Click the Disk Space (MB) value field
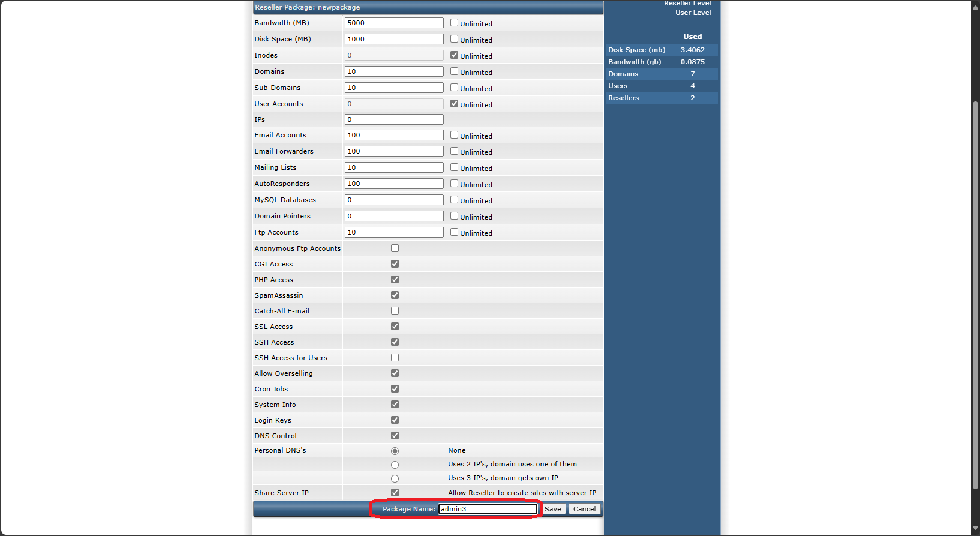The image size is (980, 536). coord(394,39)
